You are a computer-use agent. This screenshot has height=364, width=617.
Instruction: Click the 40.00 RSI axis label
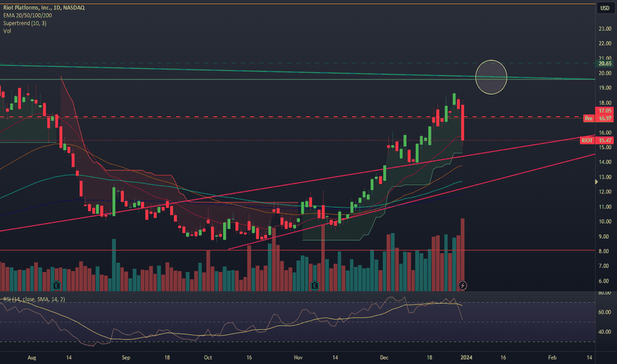[x=605, y=332]
